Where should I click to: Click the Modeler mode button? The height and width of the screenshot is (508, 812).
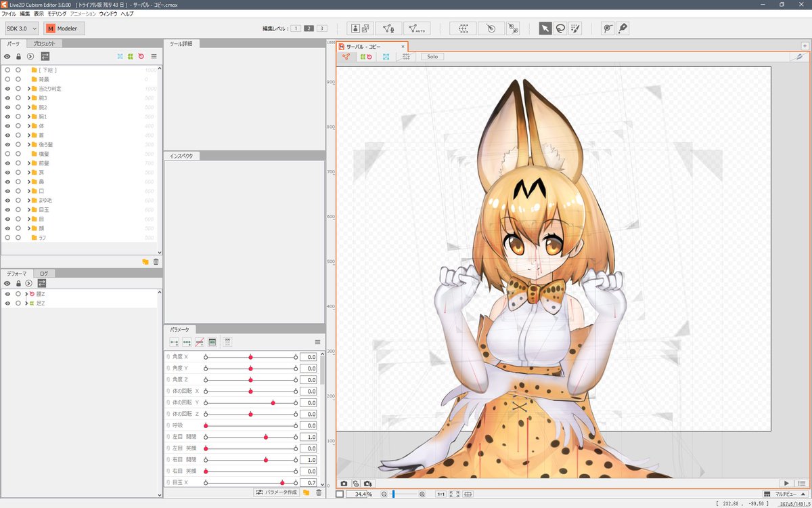(x=64, y=28)
